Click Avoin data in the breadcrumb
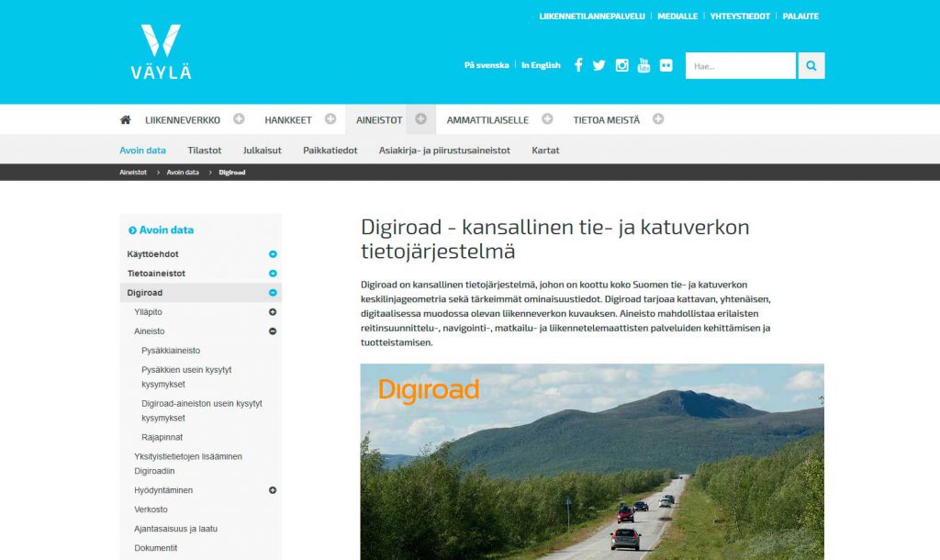940x560 pixels. click(183, 172)
